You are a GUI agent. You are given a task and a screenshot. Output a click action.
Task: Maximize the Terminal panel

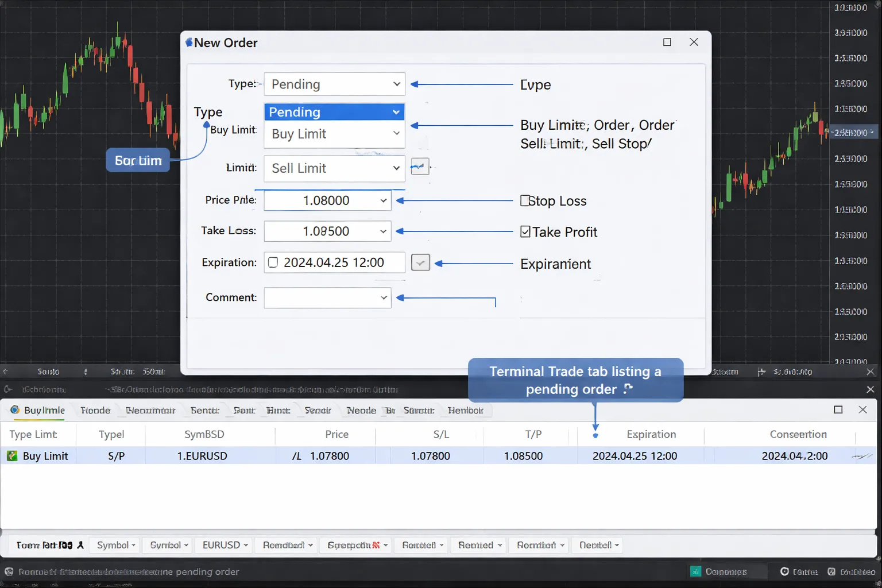838,409
